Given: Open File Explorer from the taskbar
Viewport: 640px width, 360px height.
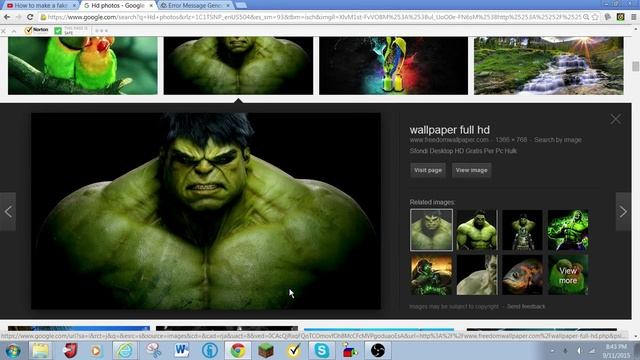Looking at the screenshot, I should tap(40, 351).
